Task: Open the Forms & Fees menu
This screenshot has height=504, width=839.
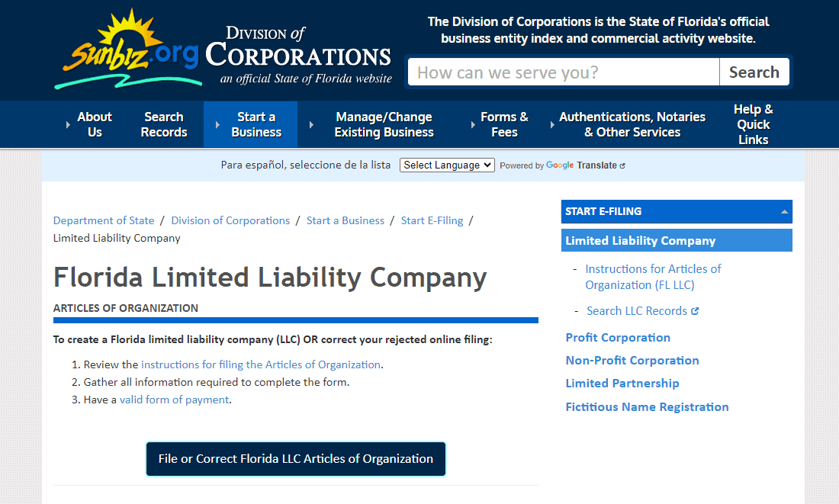Action: tap(504, 124)
